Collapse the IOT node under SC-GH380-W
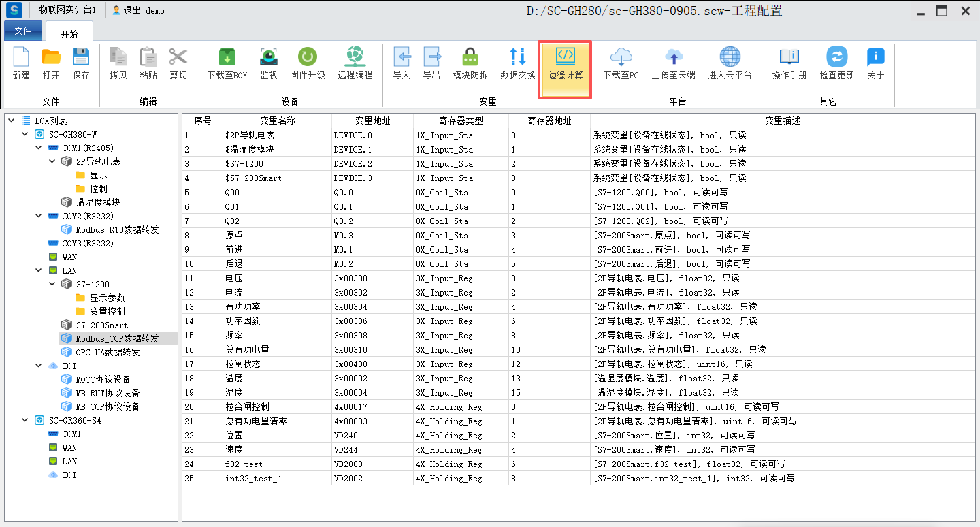This screenshot has width=980, height=527. point(39,366)
